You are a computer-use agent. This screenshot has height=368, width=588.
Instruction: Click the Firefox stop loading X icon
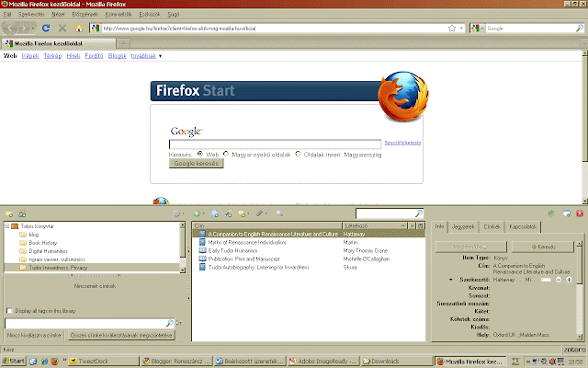coord(62,29)
